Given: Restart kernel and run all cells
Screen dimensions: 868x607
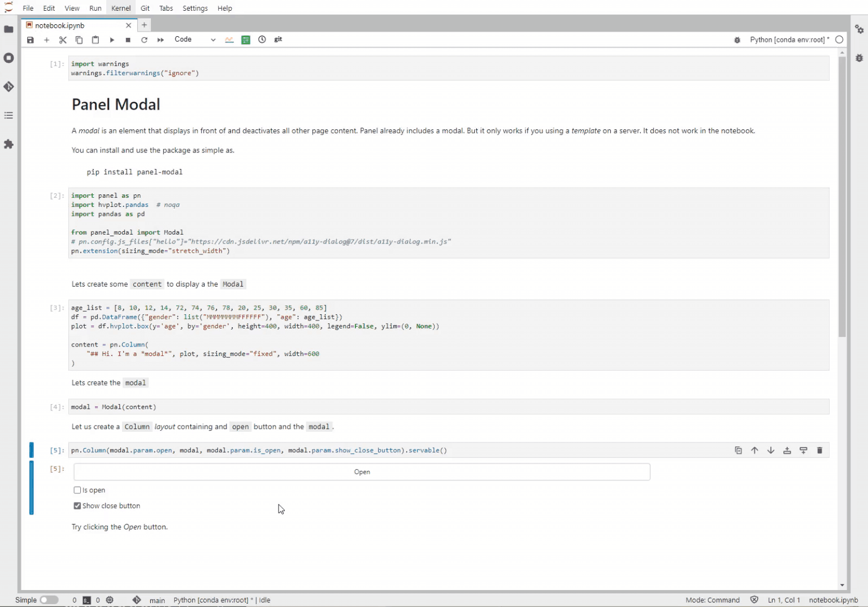Looking at the screenshot, I should click(160, 40).
